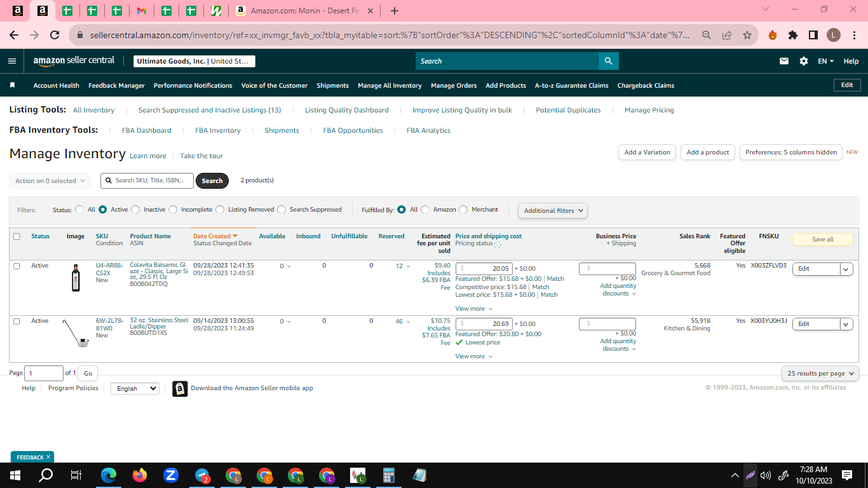Open Windows Start menu

(15, 475)
